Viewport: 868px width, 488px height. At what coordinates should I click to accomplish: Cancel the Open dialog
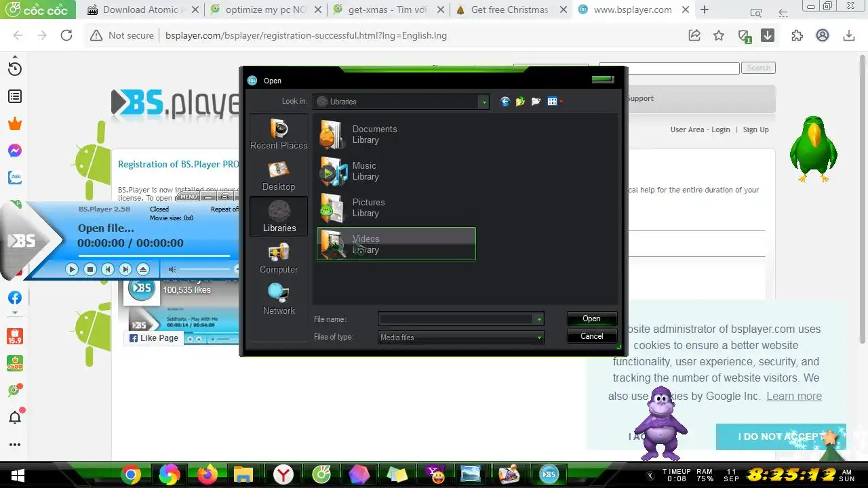[x=591, y=336]
